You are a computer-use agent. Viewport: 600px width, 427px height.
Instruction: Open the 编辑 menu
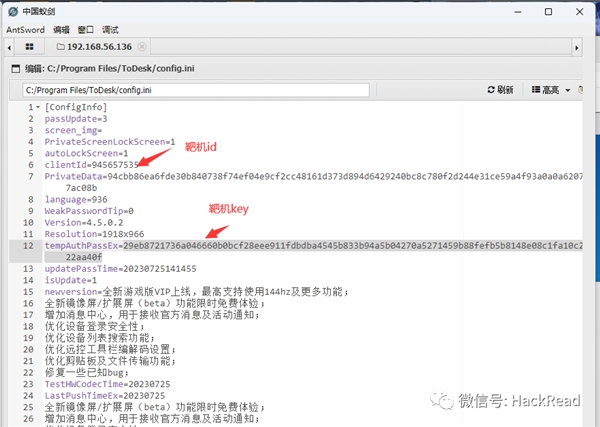tap(61, 29)
